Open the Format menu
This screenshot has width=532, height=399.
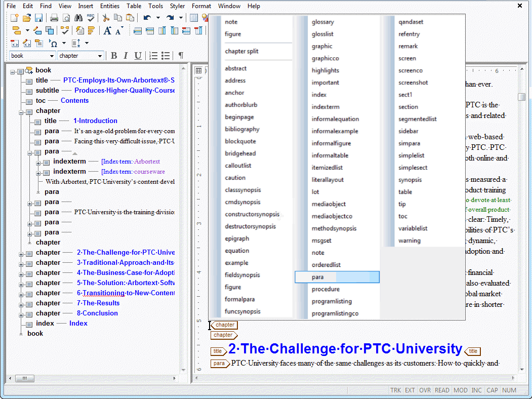coord(201,6)
